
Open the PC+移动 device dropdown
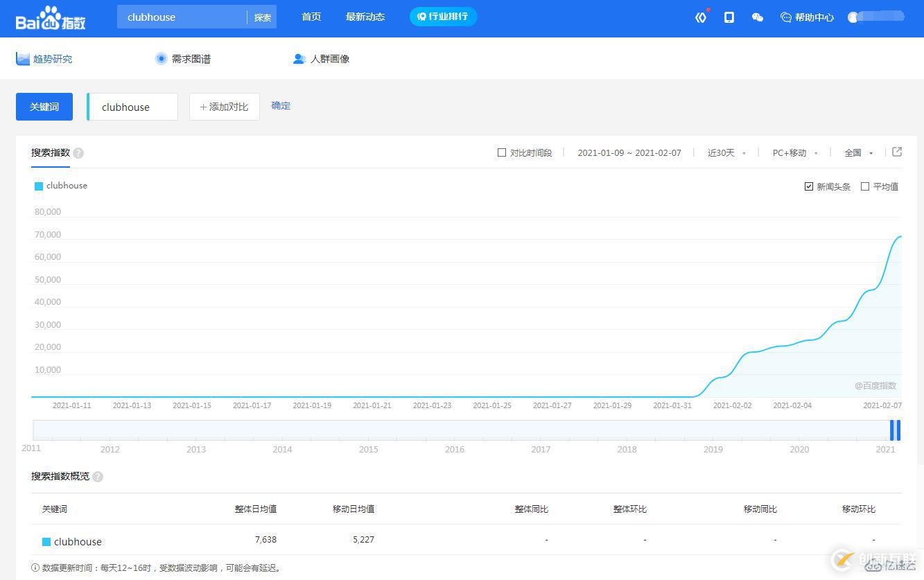click(794, 152)
